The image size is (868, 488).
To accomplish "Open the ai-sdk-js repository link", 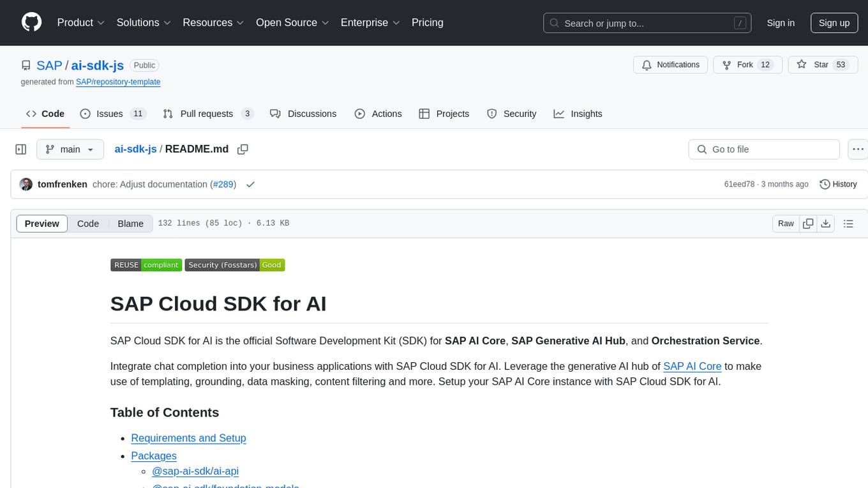I will [98, 65].
